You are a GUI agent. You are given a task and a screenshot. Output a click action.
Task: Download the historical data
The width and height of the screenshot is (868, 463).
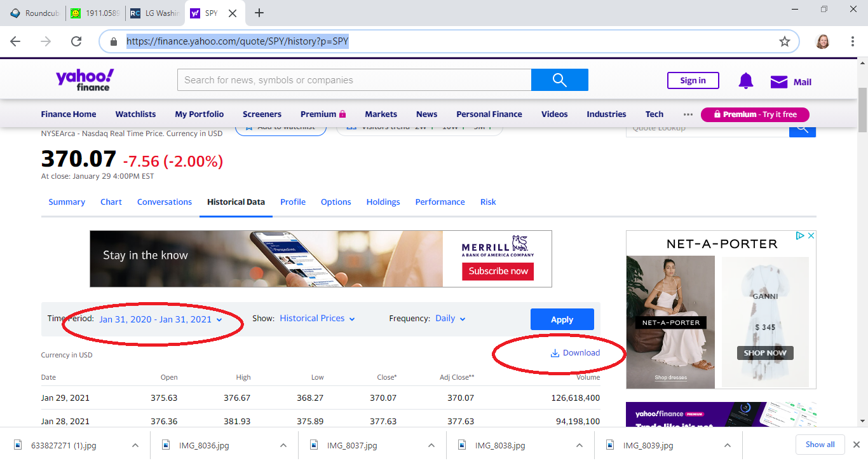pos(575,353)
